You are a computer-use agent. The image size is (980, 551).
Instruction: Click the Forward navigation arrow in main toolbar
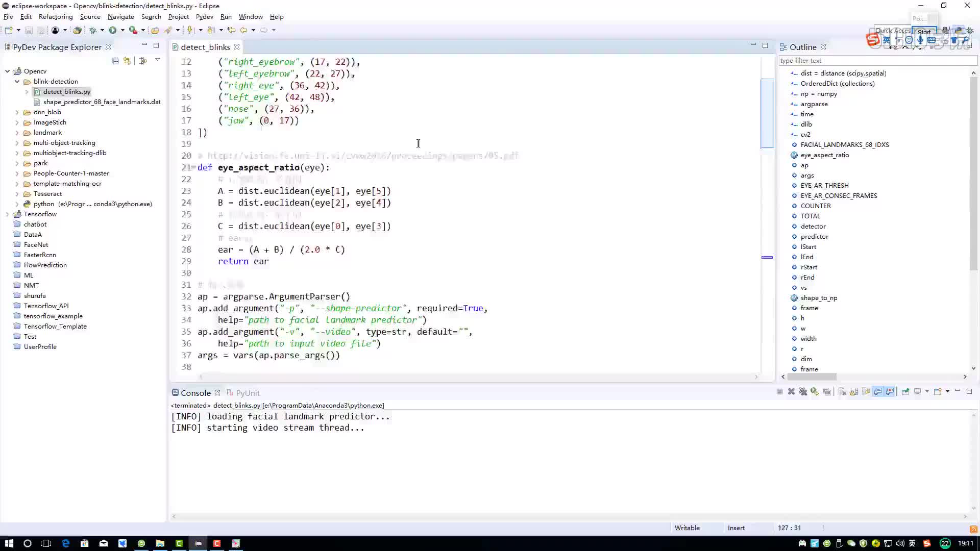(x=264, y=30)
